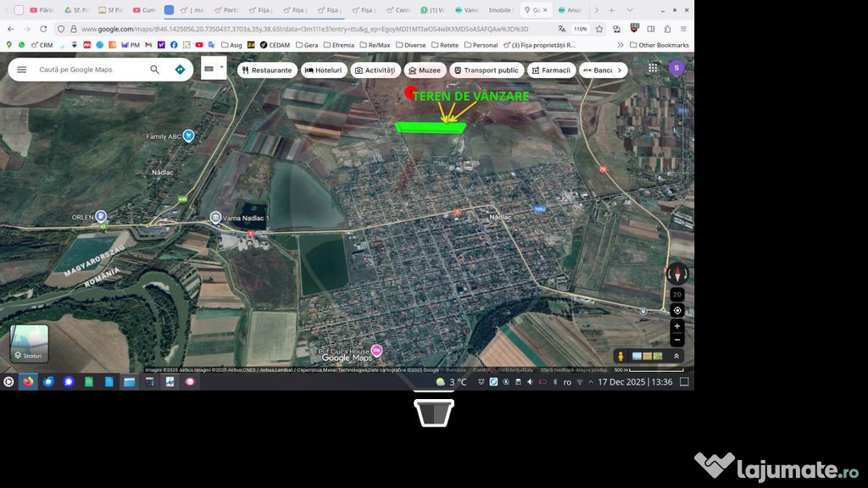This screenshot has width=868, height=488.
Task: Click the Straturi layers thumbnail
Action: [x=29, y=343]
